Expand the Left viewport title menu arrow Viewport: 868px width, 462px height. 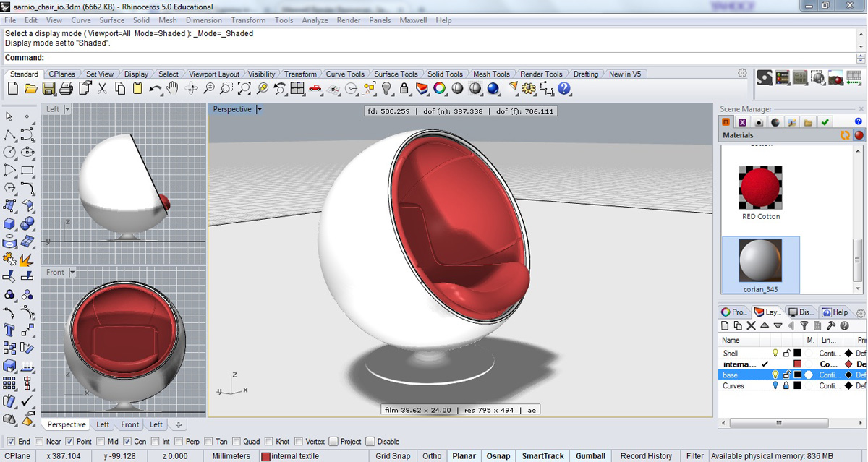pos(67,109)
